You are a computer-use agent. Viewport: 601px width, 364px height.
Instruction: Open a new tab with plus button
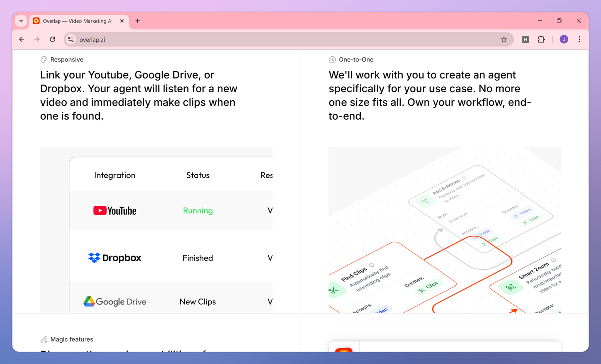[x=138, y=21]
